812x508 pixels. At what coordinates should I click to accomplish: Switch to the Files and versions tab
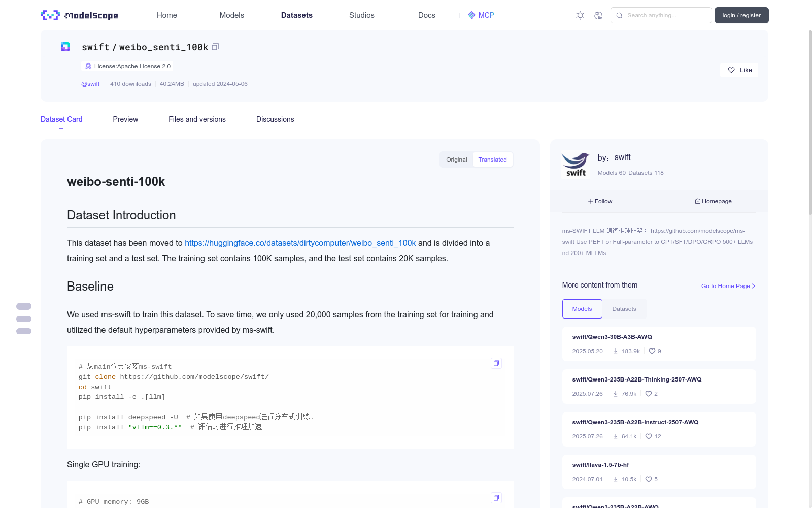[197, 119]
